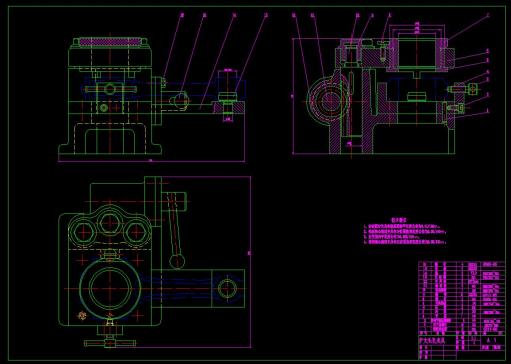Select the drawing name cell in title block
The height and width of the screenshot is (364, 511).
click(x=437, y=340)
